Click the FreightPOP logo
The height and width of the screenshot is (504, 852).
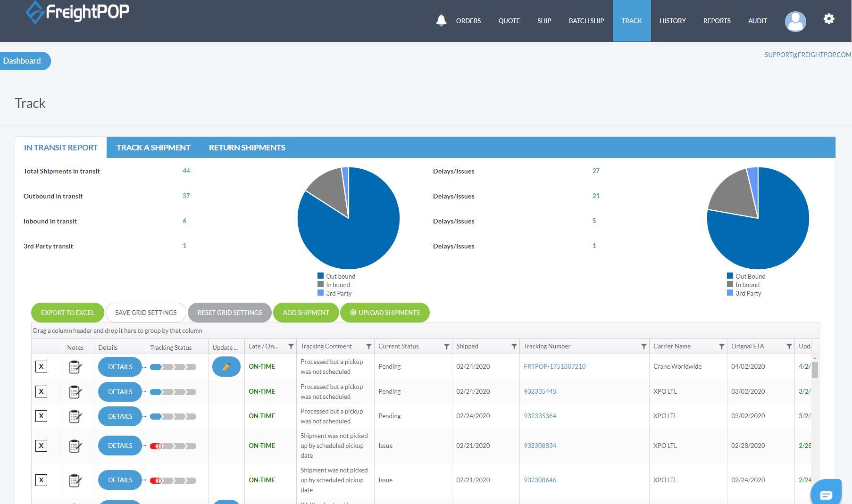[x=77, y=12]
